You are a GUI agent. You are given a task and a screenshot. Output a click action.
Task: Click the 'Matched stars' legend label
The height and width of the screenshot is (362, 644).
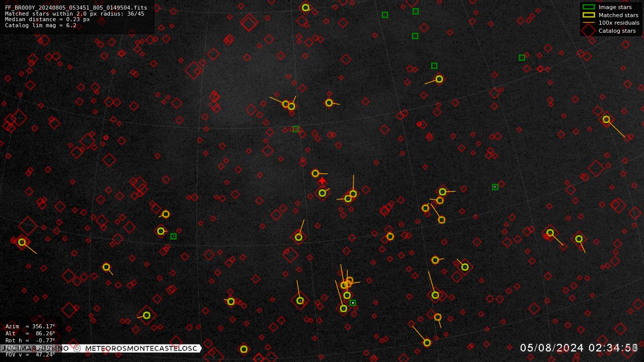[x=618, y=15]
